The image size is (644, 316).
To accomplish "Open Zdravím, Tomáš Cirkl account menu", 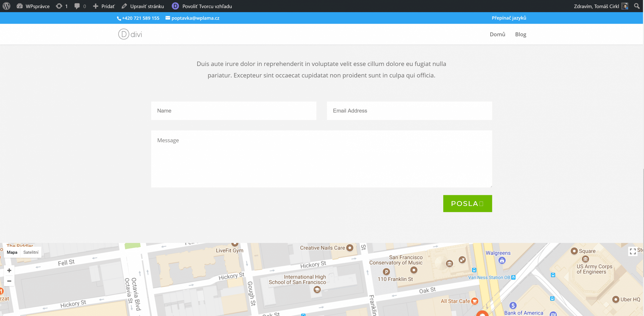I will [596, 6].
